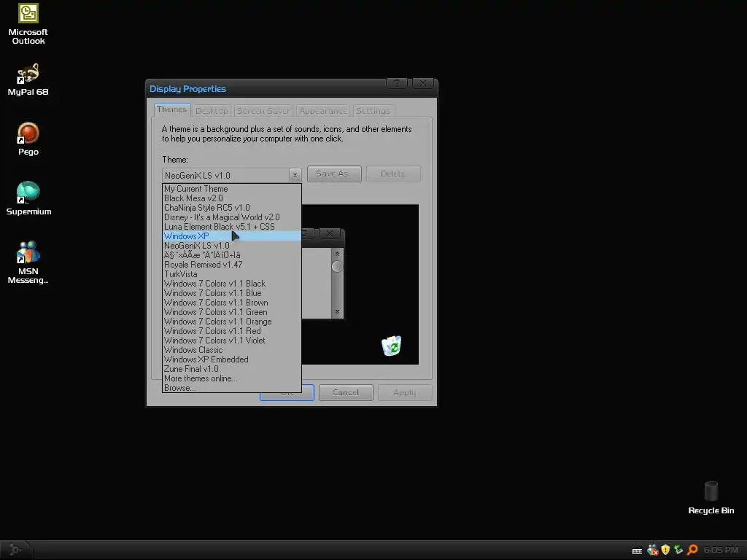Image resolution: width=747 pixels, height=560 pixels.
Task: Select the MyPal 68 desktop shortcut
Action: coord(28,79)
